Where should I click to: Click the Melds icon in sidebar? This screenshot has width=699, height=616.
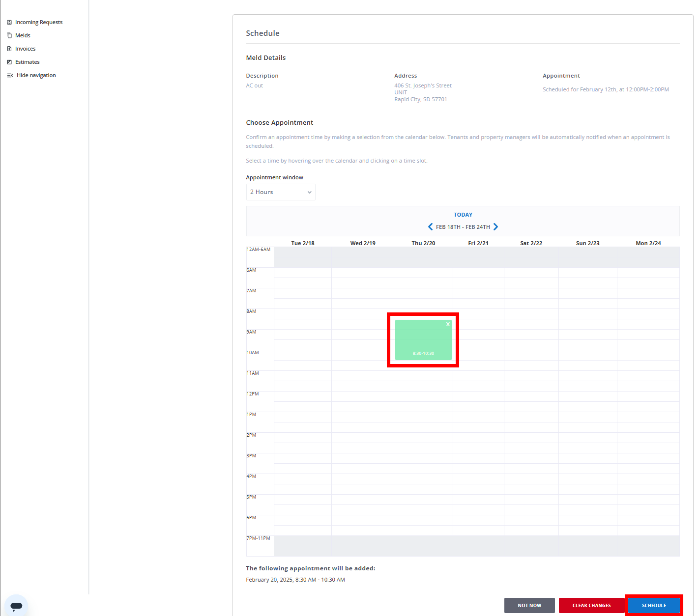coord(9,35)
